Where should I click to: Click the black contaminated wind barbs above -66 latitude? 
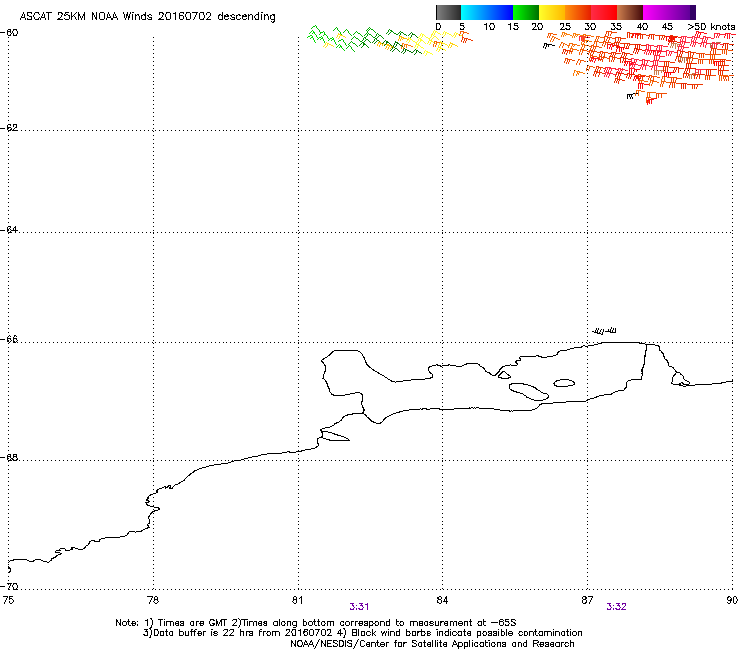pos(604,330)
